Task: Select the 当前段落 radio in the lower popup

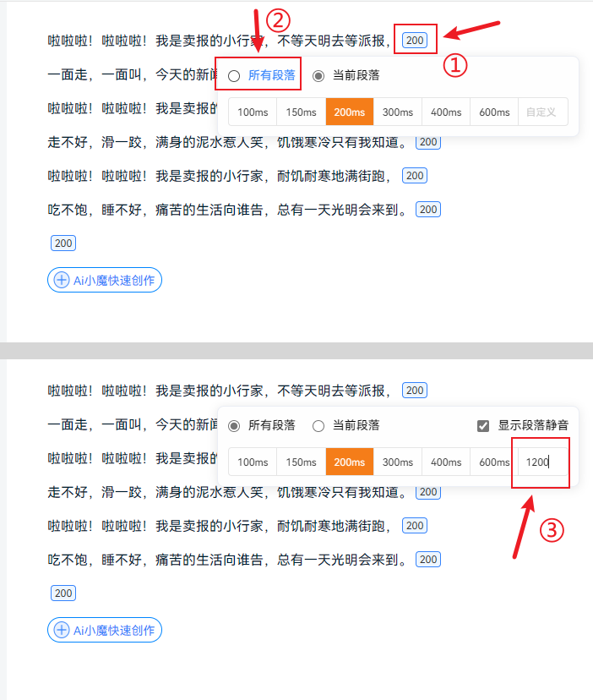Action: (318, 426)
